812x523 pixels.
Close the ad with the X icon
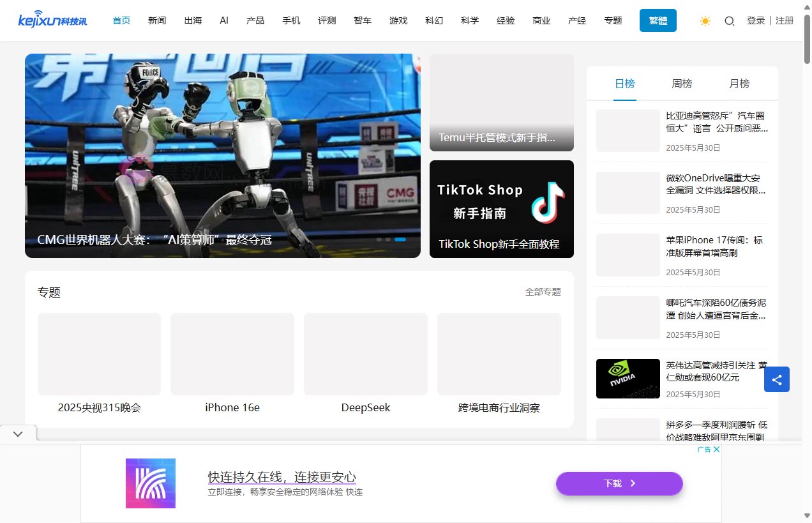pyautogui.click(x=716, y=450)
